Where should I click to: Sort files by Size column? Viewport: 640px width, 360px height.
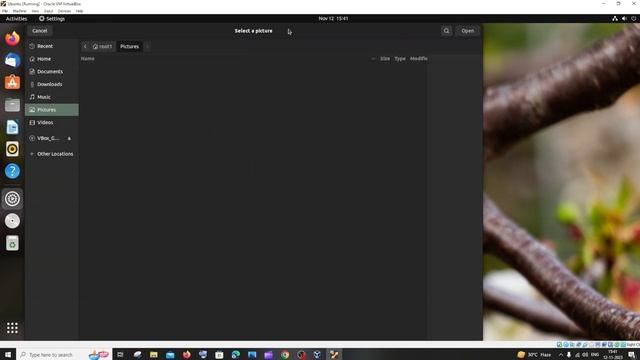[385, 58]
